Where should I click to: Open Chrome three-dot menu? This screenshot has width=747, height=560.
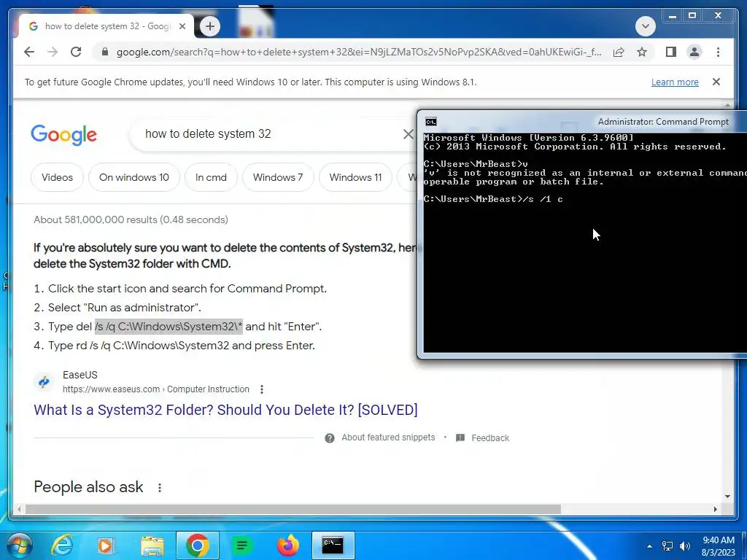pyautogui.click(x=718, y=52)
